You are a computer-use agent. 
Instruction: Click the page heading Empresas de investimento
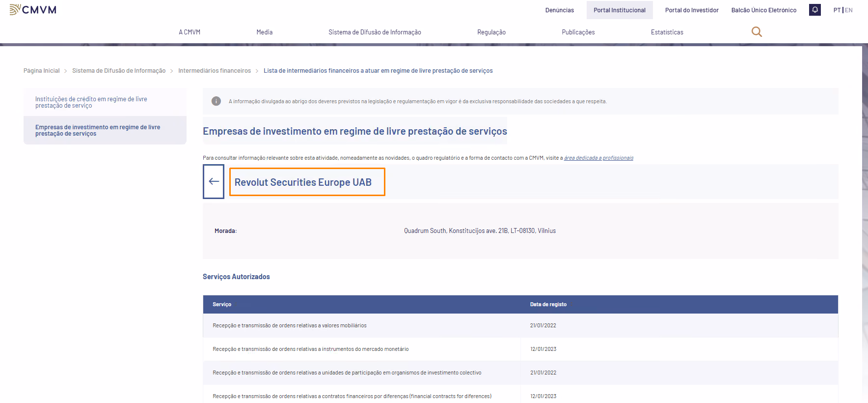(355, 131)
